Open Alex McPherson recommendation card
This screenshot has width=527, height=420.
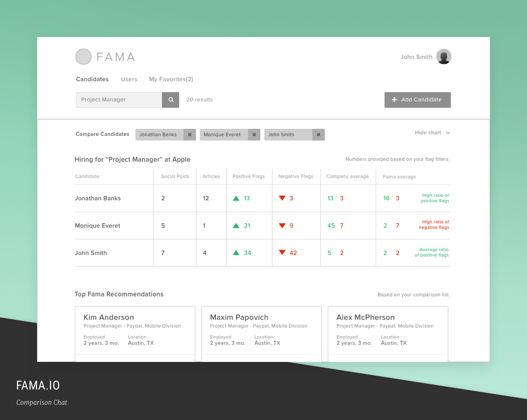387,329
